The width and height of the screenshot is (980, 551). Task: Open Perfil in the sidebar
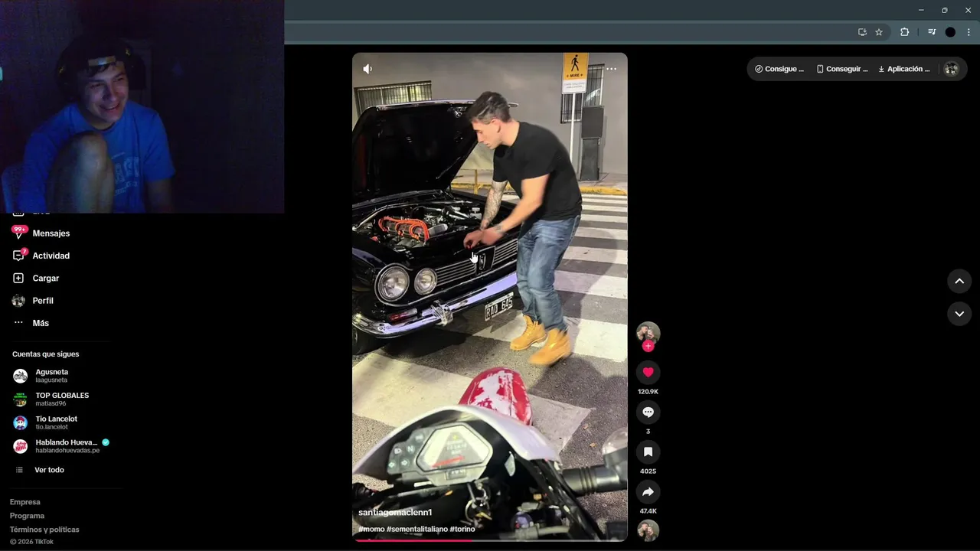tap(43, 301)
